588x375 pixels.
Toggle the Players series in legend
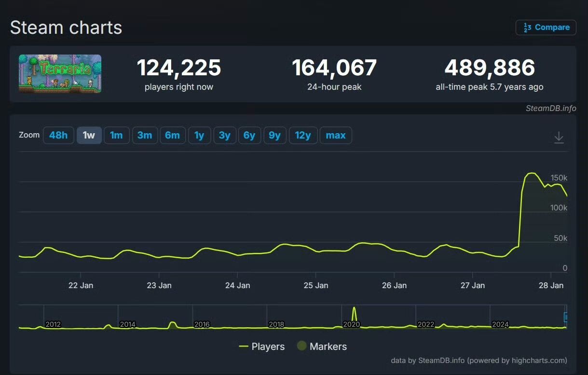[262, 347]
